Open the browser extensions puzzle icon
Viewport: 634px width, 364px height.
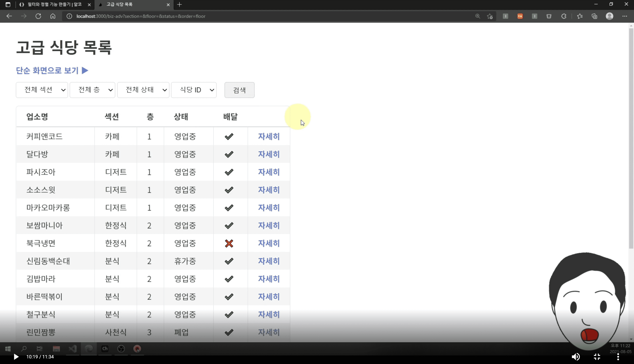click(x=563, y=16)
